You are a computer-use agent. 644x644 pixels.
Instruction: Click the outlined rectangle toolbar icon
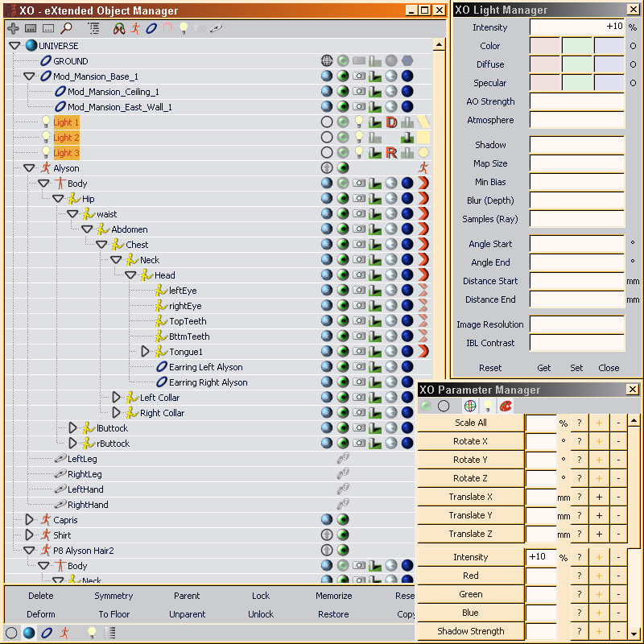pos(48,28)
